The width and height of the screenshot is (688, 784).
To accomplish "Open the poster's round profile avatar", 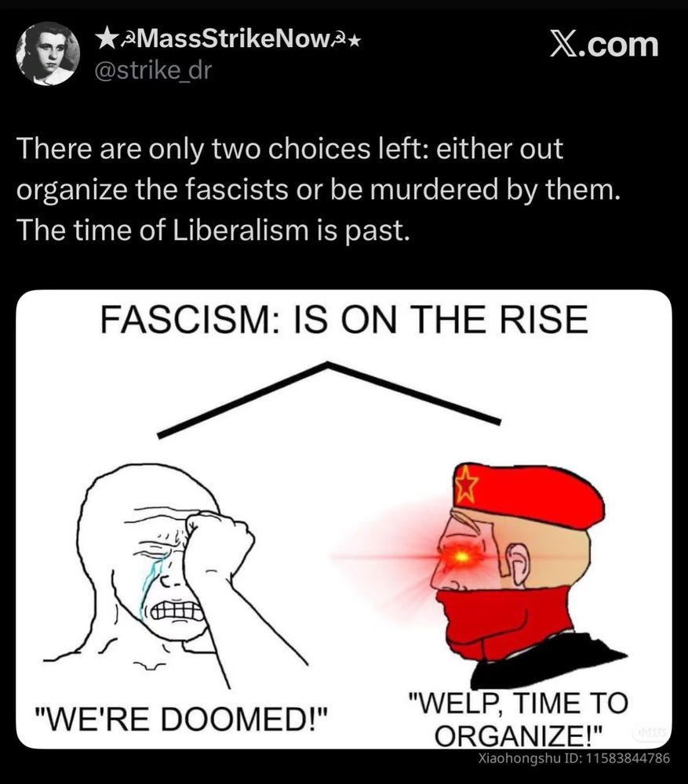I will point(48,53).
